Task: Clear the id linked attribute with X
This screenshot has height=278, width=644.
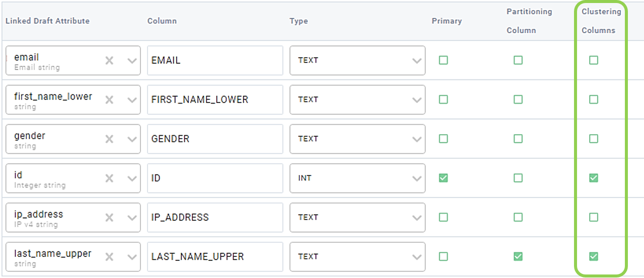Action: coord(109,178)
